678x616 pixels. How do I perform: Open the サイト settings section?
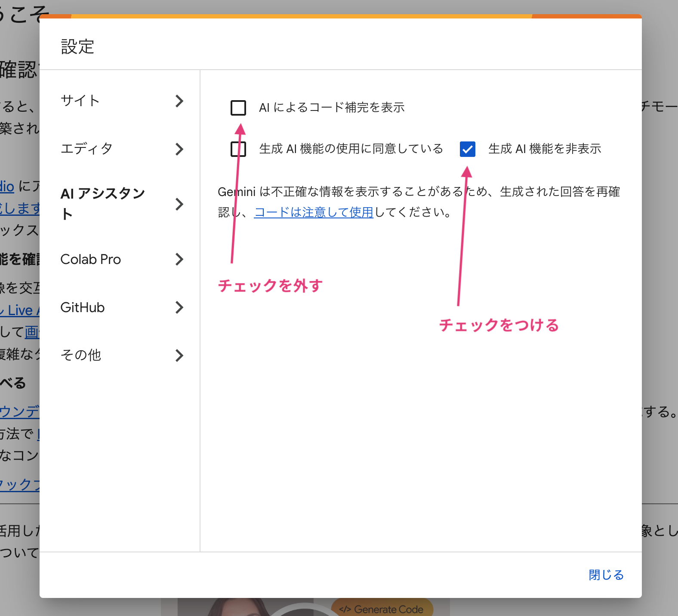pyautogui.click(x=80, y=101)
